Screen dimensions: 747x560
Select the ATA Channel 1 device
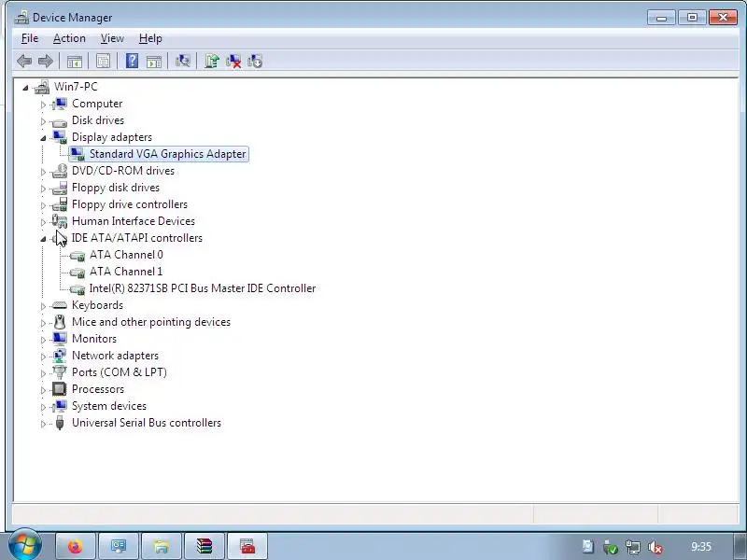click(x=126, y=272)
